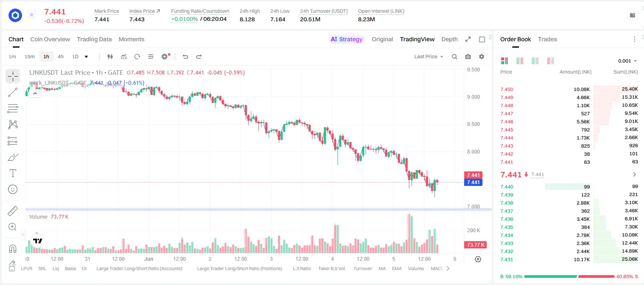
Task: Show buy and sell order book view
Action: pyautogui.click(x=505, y=61)
